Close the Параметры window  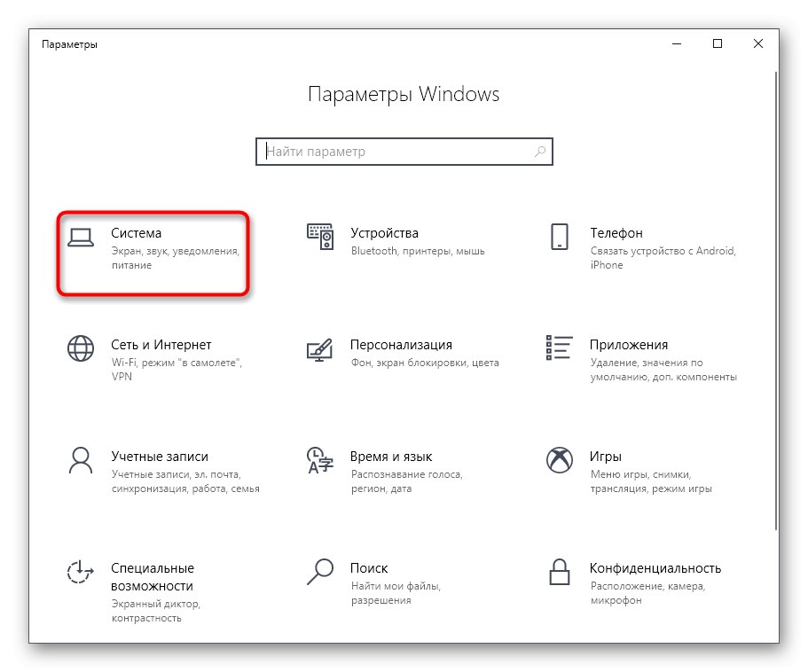758,43
